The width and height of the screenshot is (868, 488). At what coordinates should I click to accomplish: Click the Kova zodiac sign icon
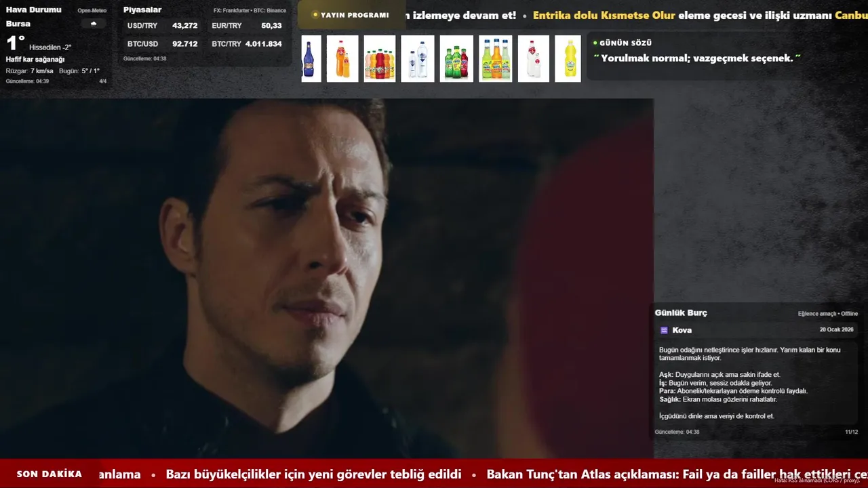pos(664,330)
